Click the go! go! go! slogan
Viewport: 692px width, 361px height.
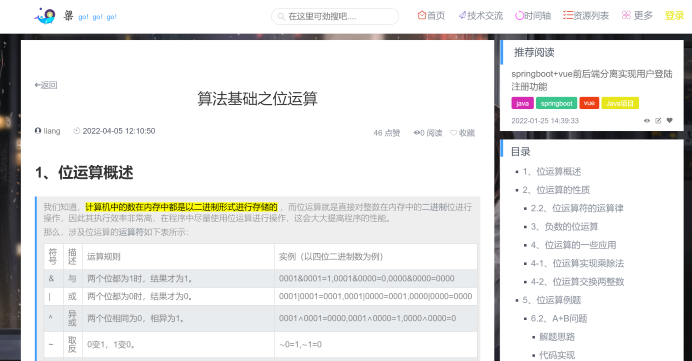pyautogui.click(x=98, y=17)
